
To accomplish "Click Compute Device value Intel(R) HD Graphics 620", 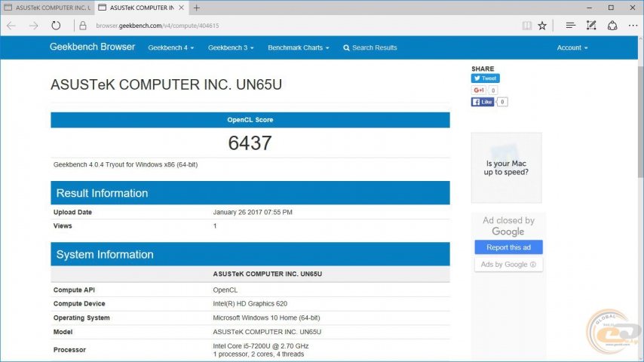I will (250, 304).
